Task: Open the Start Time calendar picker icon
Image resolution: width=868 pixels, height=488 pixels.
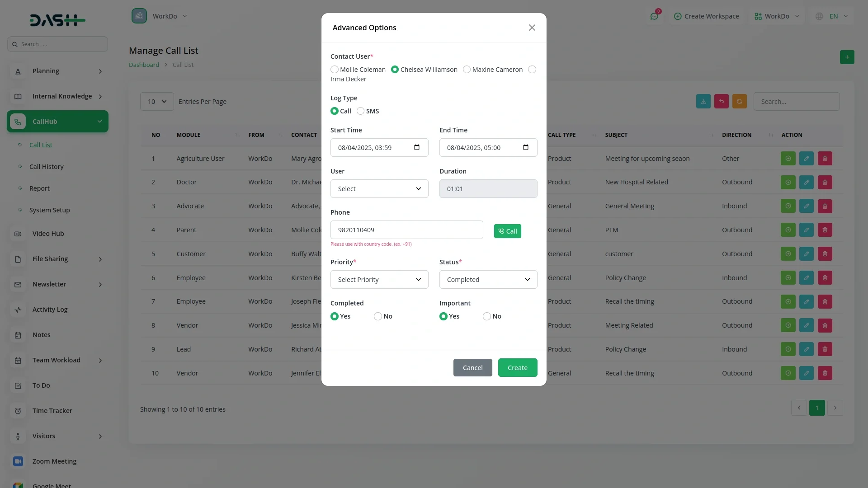Action: [416, 147]
